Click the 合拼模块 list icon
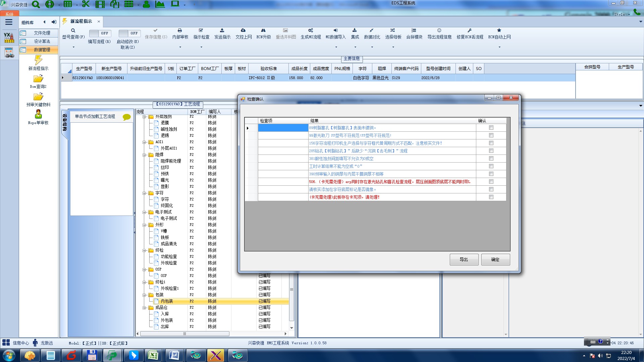Viewport: 644px width, 362px height. coord(414,31)
